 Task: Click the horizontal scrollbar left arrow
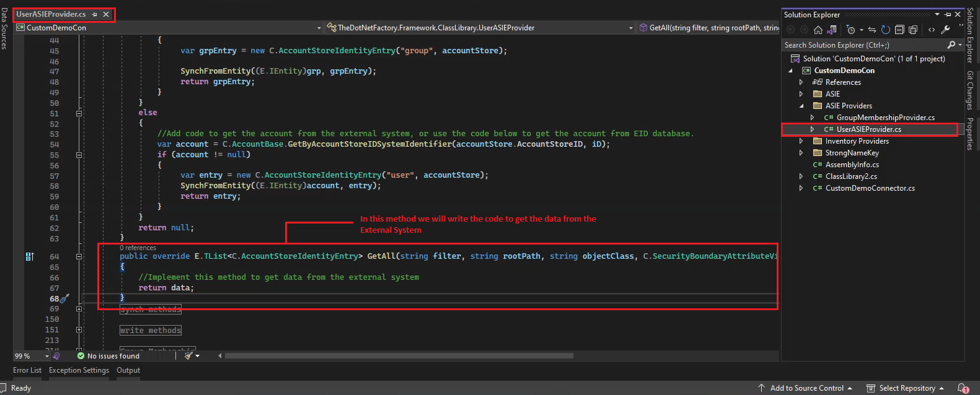219,356
